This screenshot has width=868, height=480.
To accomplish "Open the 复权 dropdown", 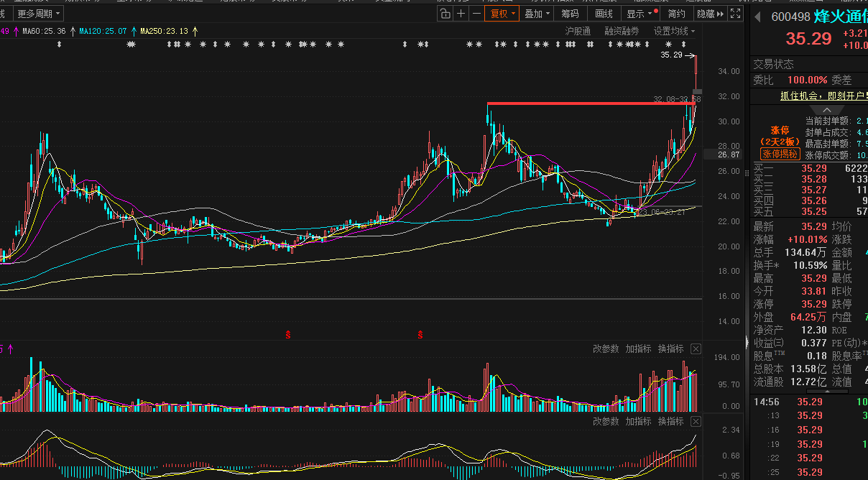I will (x=502, y=14).
